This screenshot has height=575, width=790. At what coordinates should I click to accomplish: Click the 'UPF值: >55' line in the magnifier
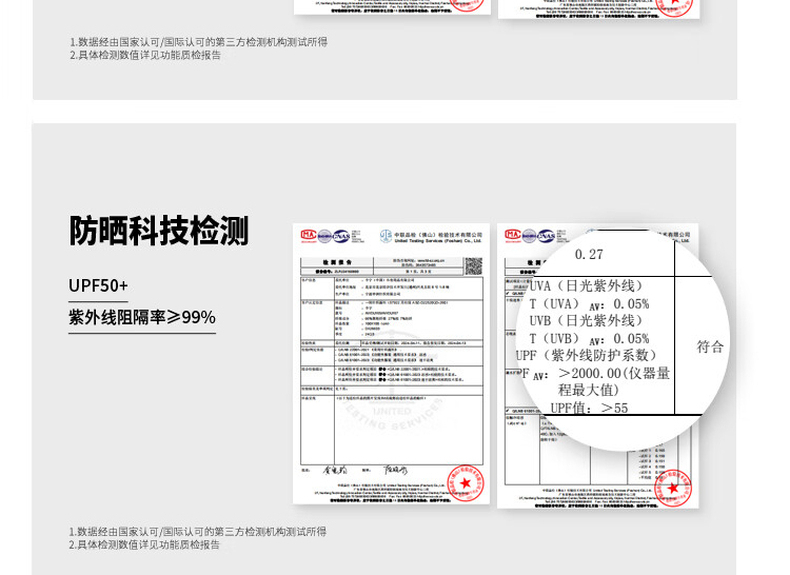(589, 408)
